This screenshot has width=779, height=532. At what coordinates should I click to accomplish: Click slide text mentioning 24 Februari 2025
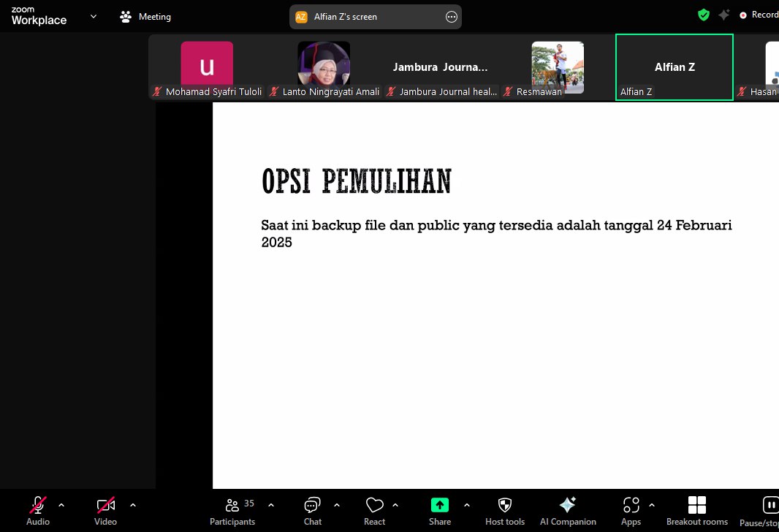pos(496,233)
